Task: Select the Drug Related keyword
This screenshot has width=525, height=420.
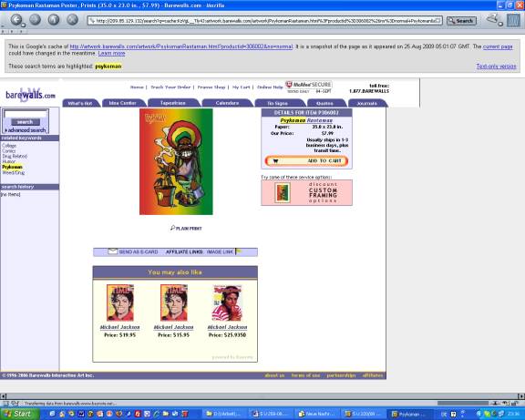Action: tap(15, 157)
